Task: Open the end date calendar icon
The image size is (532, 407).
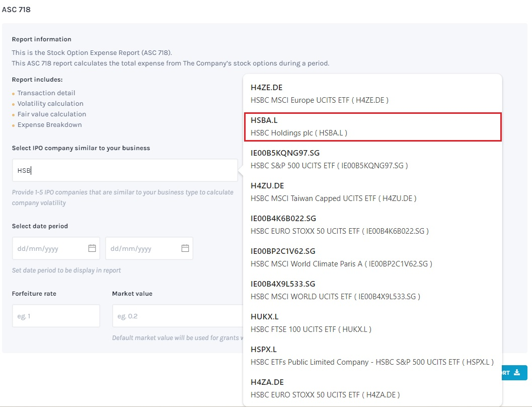Action: (185, 248)
